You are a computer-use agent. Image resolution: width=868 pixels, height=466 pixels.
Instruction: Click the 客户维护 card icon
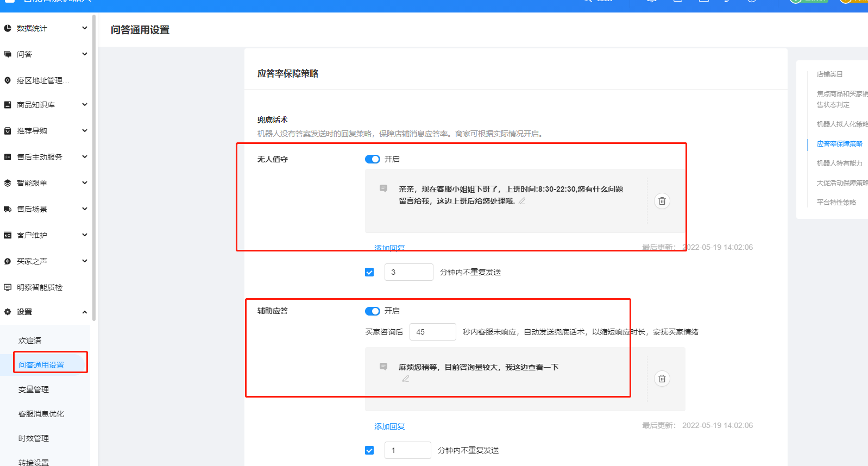(x=8, y=235)
